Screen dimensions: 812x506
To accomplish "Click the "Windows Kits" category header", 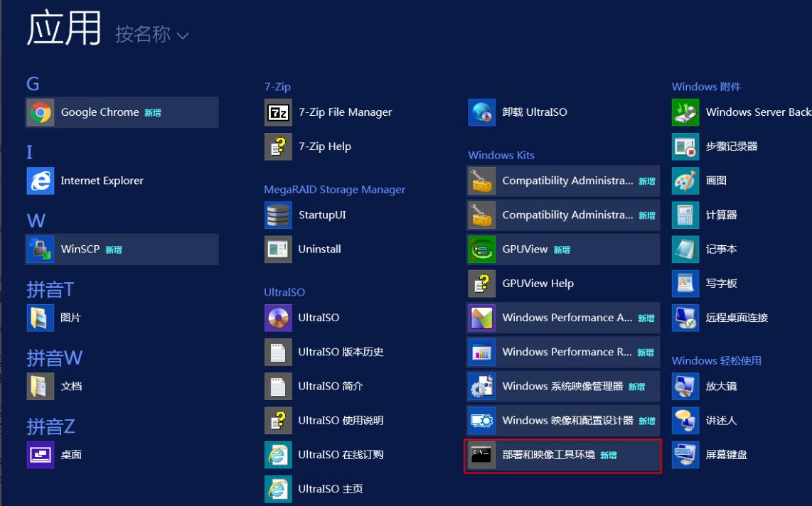I will pos(501,155).
